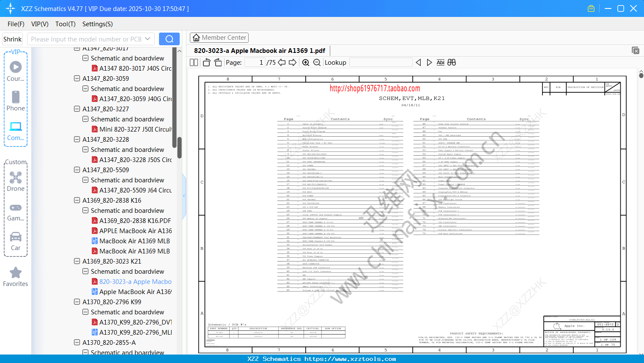Jump to next lookup result
Image resolution: width=644 pixels, height=363 pixels.
pos(429,63)
